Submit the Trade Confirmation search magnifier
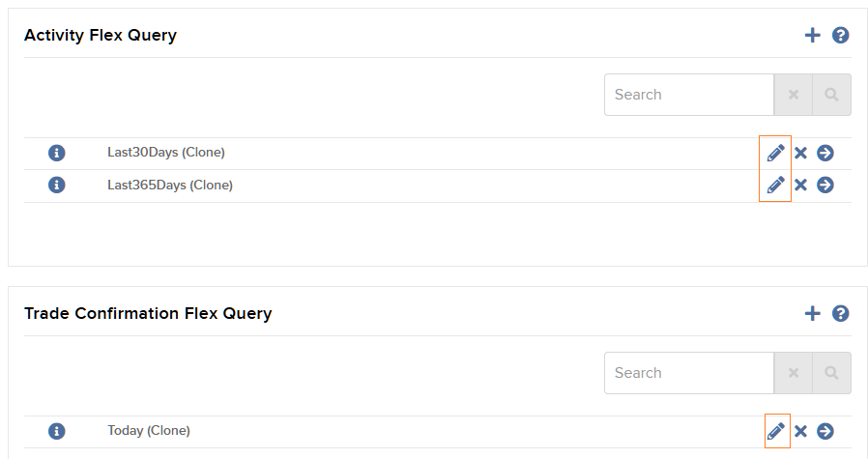The width and height of the screenshot is (868, 459). [831, 373]
